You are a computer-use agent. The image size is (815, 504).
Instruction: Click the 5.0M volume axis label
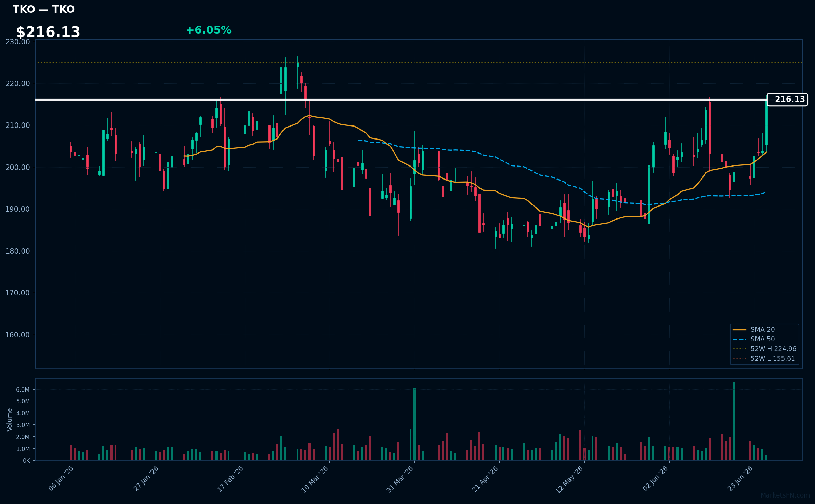coord(23,401)
